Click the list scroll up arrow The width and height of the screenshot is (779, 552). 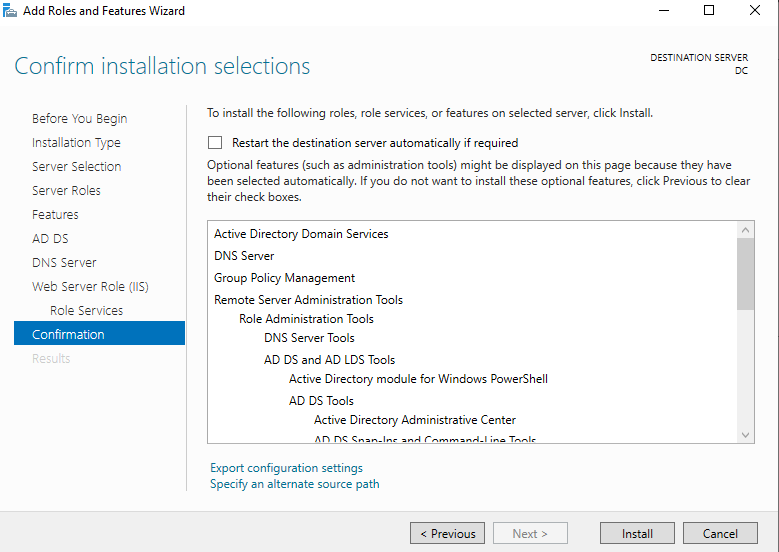[745, 230]
